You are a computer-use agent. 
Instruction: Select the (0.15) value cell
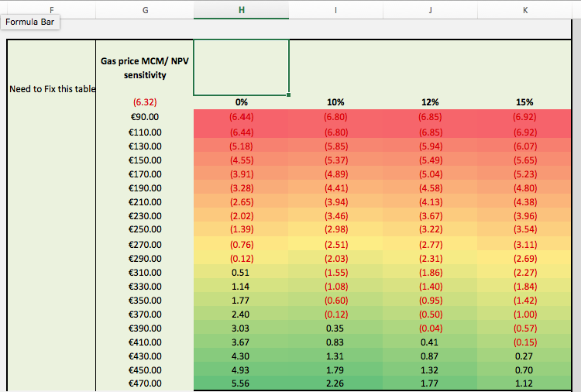point(524,342)
